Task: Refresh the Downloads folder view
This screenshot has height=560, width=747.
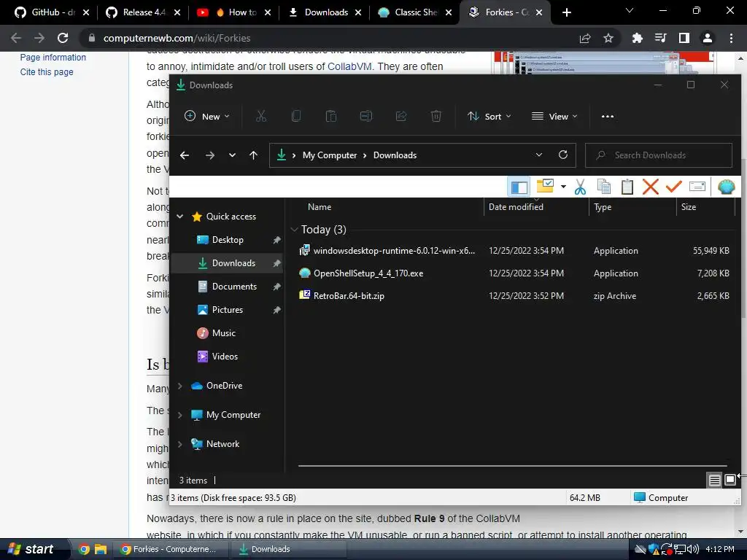Action: pyautogui.click(x=563, y=155)
